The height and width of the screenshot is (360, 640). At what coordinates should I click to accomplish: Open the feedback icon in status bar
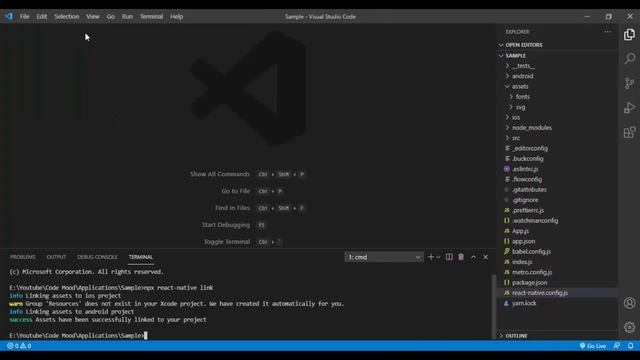(617, 346)
